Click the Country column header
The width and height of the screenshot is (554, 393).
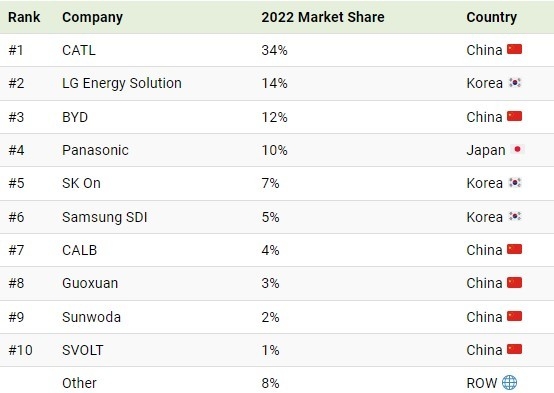491,17
